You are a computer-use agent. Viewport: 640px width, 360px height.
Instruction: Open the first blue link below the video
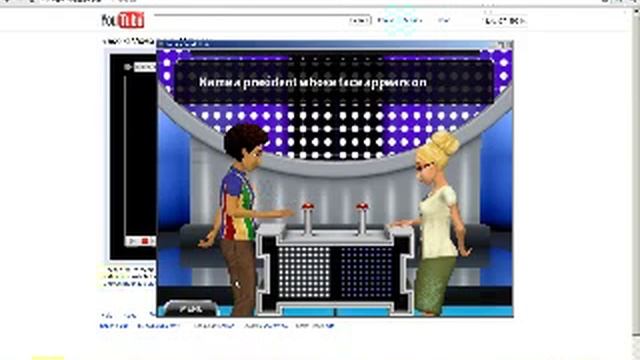tap(113, 326)
